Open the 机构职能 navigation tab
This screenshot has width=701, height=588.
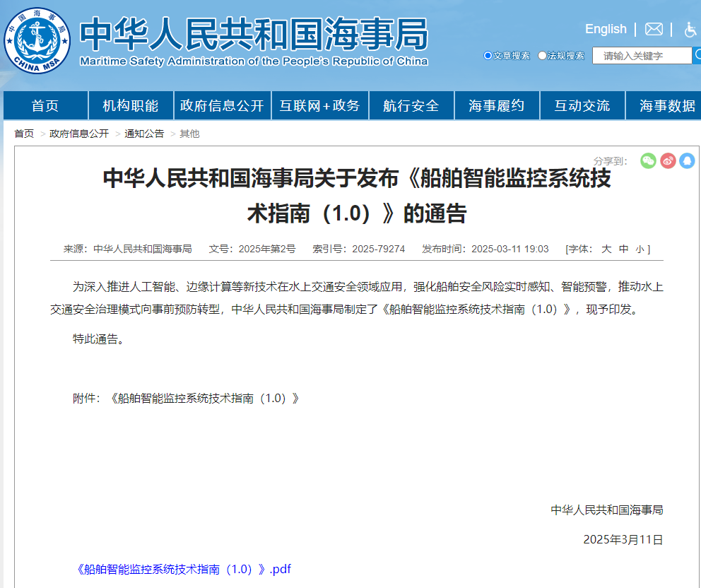click(x=131, y=105)
